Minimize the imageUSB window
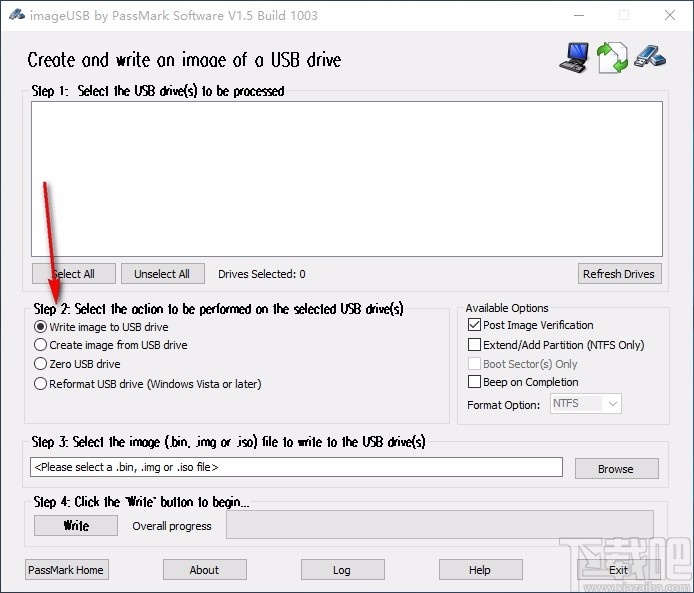Image resolution: width=694 pixels, height=593 pixels. [579, 15]
